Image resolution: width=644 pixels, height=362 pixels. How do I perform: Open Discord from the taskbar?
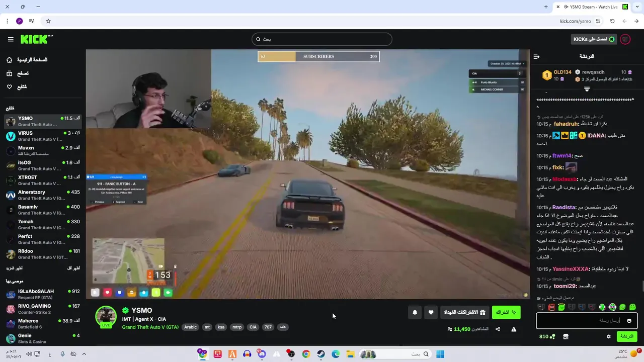(x=262, y=354)
